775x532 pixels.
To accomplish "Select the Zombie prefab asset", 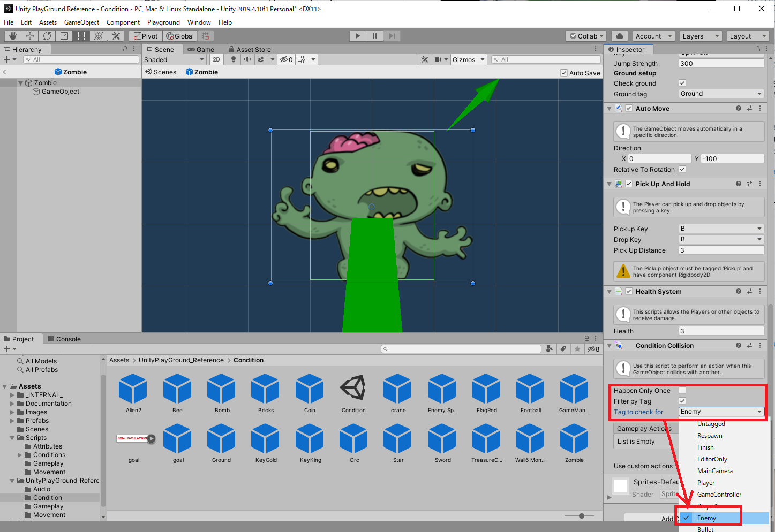I will click(574, 443).
